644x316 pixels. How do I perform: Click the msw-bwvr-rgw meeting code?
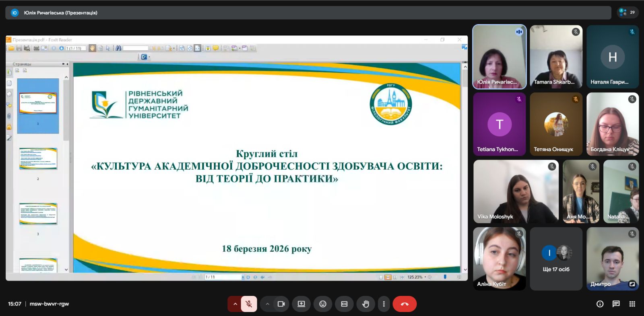49,304
